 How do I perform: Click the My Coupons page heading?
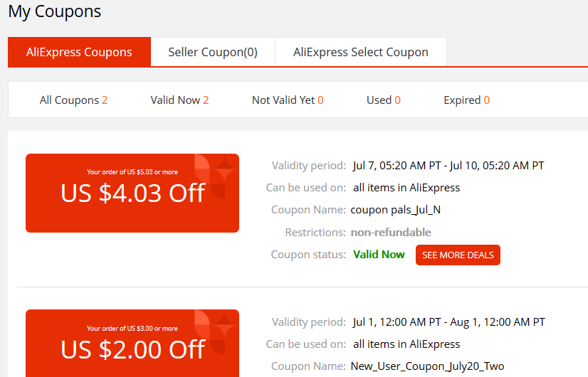click(x=55, y=11)
